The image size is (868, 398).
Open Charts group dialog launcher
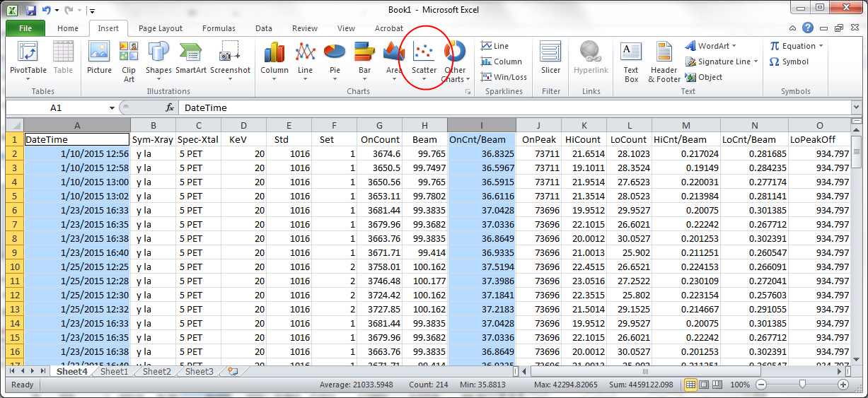click(x=468, y=93)
